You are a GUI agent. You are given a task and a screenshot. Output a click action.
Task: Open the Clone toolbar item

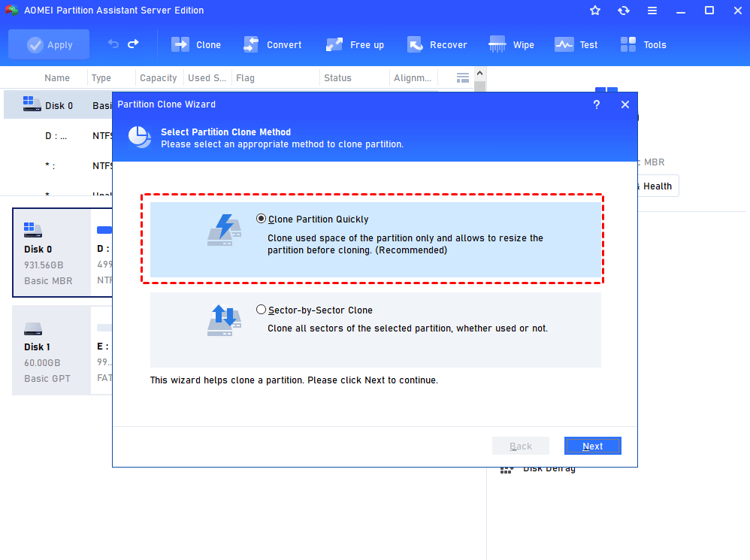pyautogui.click(x=196, y=44)
